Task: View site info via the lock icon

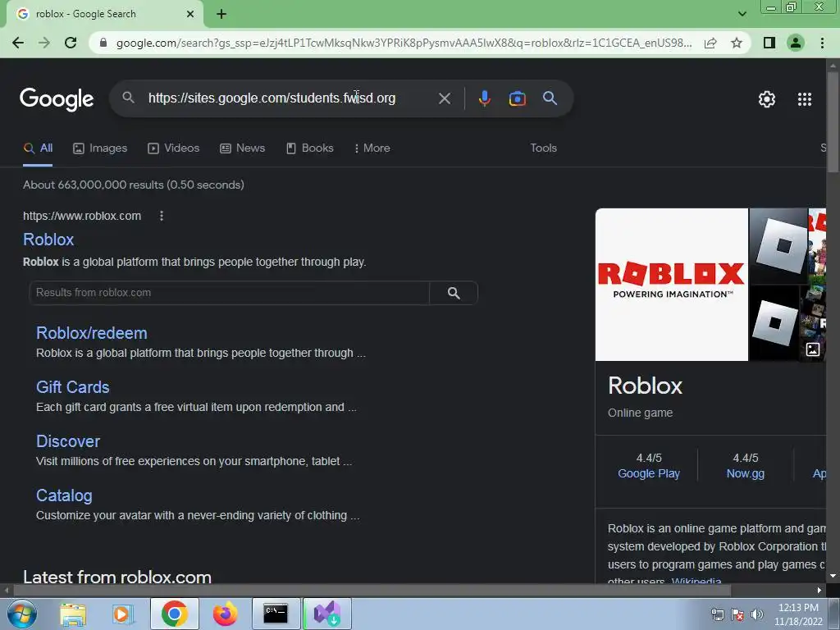Action: (x=104, y=43)
